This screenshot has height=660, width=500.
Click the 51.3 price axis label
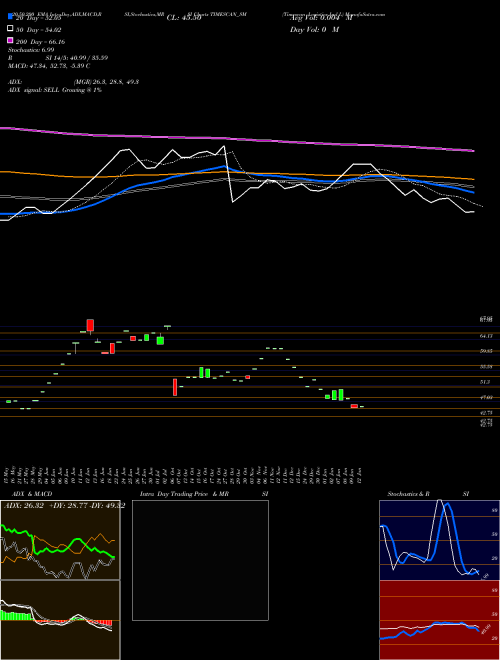[485, 382]
